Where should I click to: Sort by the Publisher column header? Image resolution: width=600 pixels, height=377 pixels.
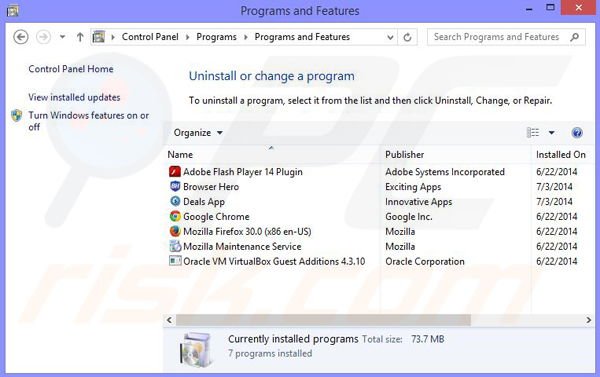coord(404,155)
